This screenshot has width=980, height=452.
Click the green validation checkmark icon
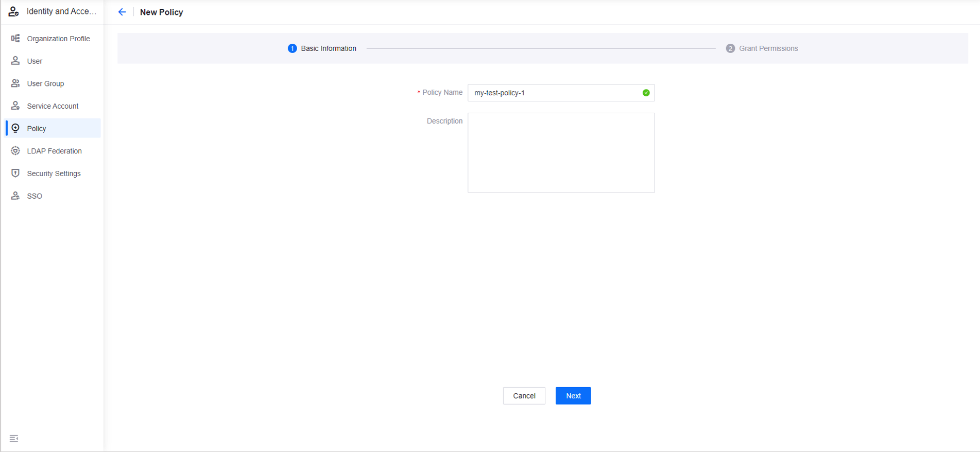click(x=646, y=93)
